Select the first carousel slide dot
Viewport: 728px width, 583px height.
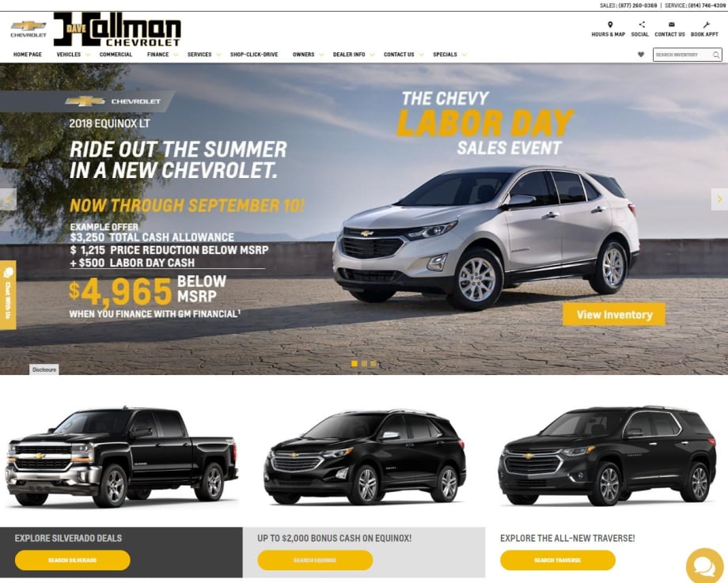click(x=355, y=363)
